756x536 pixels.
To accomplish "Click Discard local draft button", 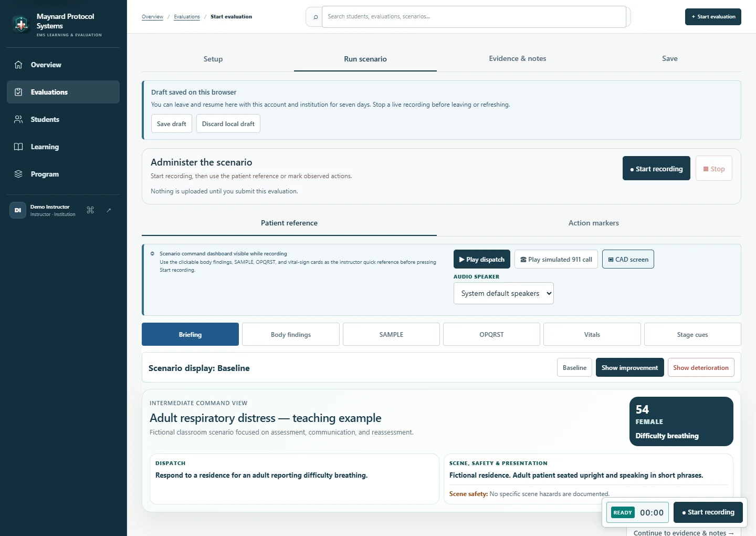I will (228, 124).
